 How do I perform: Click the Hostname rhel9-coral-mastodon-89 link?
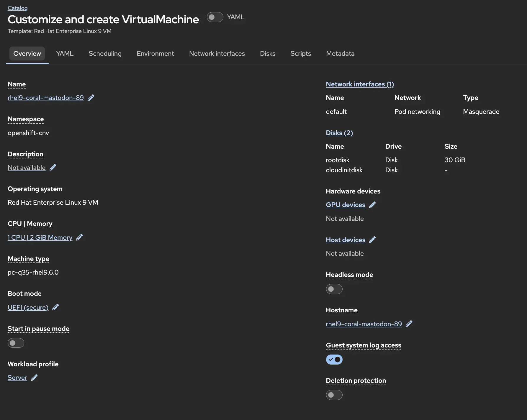[x=364, y=324]
